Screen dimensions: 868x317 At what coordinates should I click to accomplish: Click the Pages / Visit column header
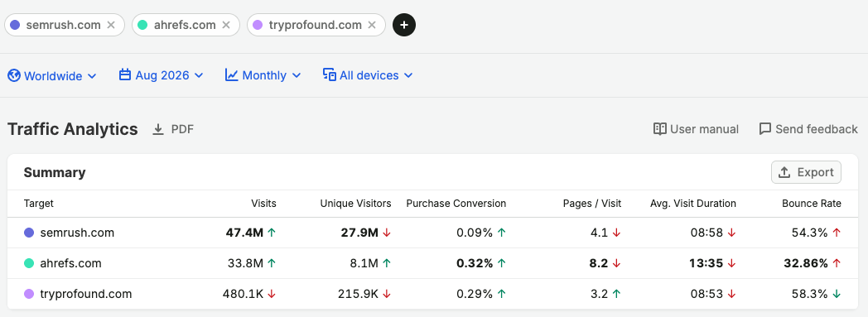pos(592,204)
